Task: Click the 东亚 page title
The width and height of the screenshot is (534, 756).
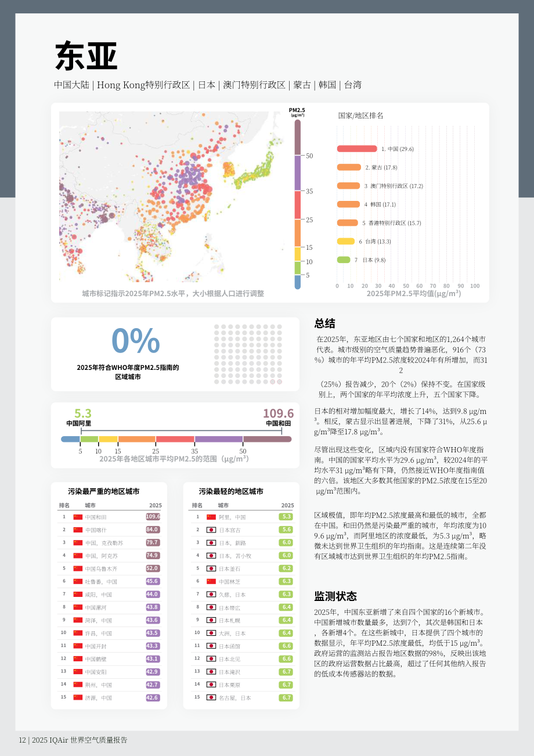Action: click(86, 56)
